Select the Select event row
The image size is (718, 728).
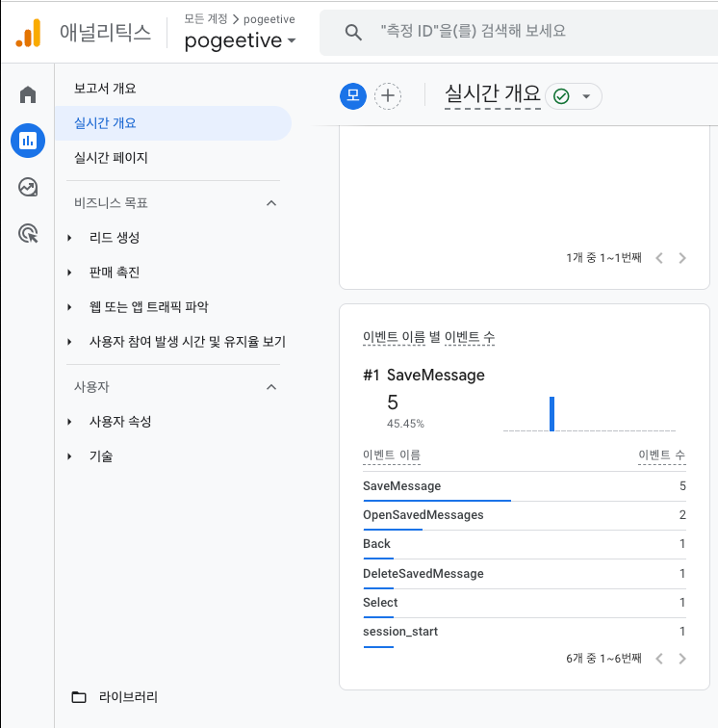point(525,602)
